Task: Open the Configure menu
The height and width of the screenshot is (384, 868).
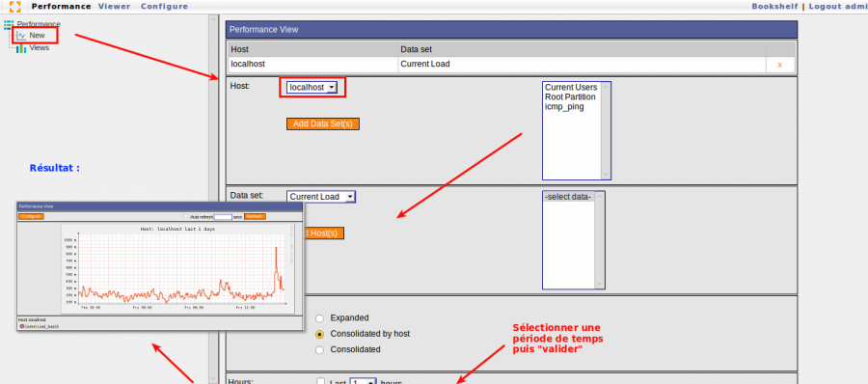Action: pos(164,7)
